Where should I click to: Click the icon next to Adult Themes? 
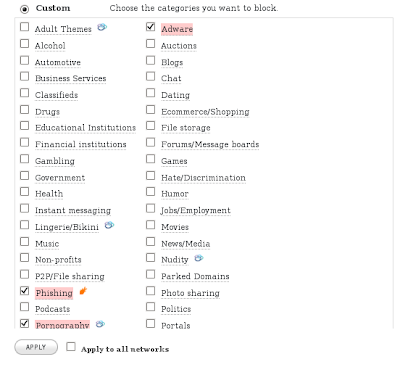coord(102,27)
